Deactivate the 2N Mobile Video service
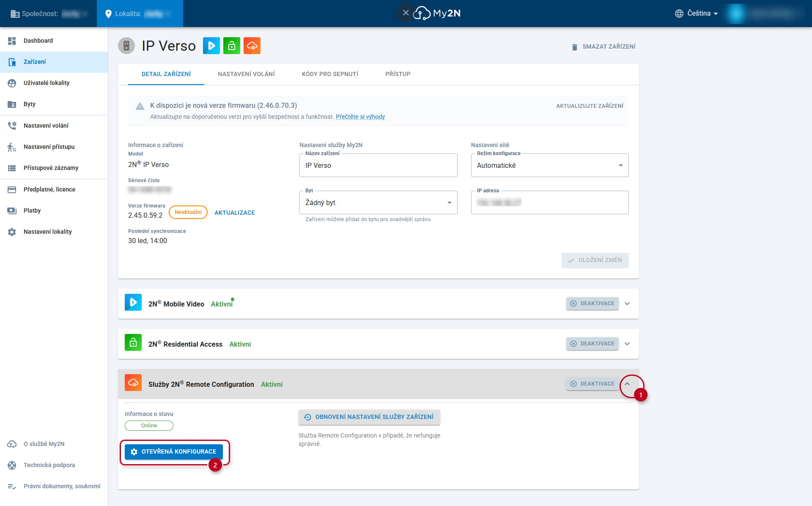The image size is (812, 506). pos(593,304)
